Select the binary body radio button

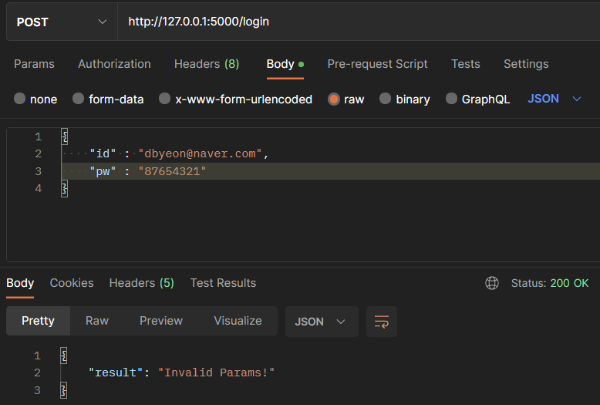coord(385,99)
